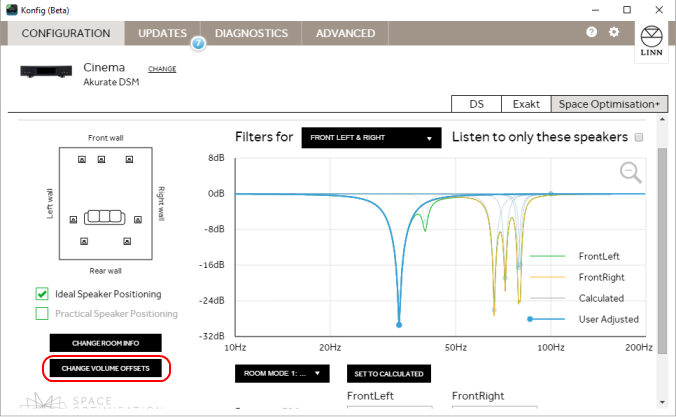
Task: Click the User Adjusted legend entry
Action: 583,319
